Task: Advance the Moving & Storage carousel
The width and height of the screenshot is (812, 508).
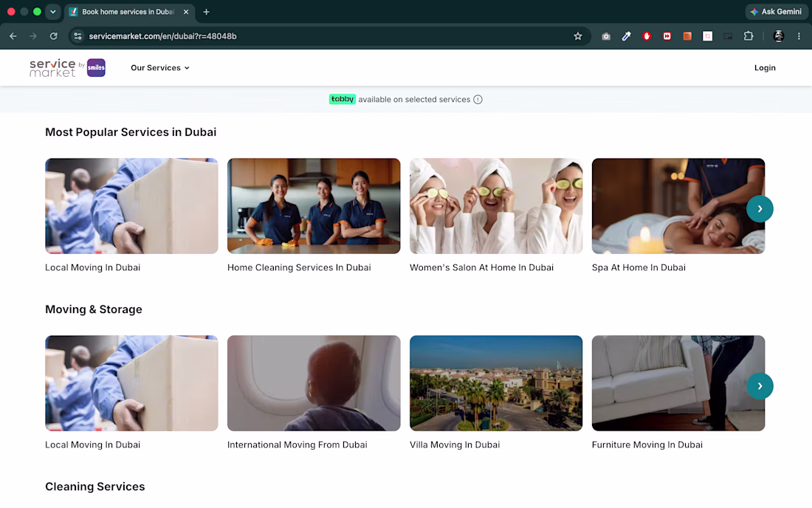Action: (x=760, y=385)
